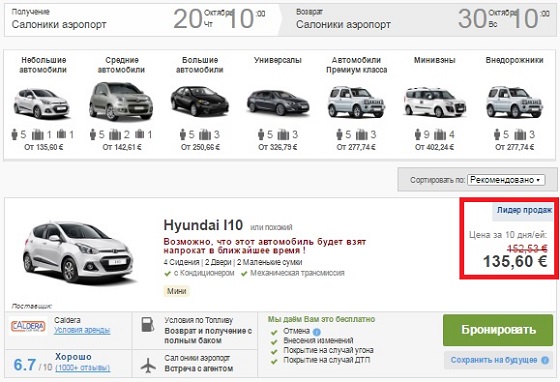
Task: Click the Покрытие на случай угона item
Action: [x=328, y=350]
